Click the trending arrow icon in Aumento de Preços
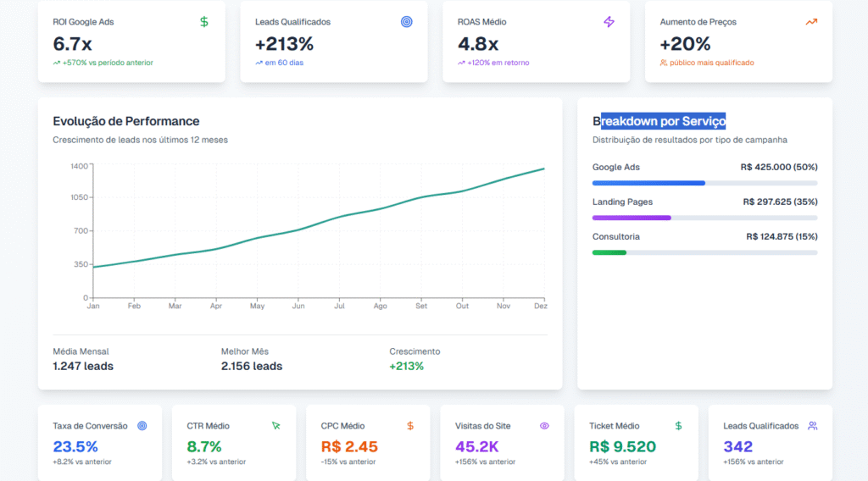868x481 pixels. click(x=811, y=22)
